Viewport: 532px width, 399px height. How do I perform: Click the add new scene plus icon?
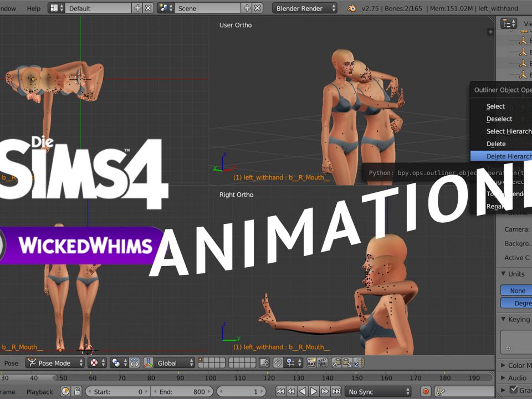pos(247,8)
